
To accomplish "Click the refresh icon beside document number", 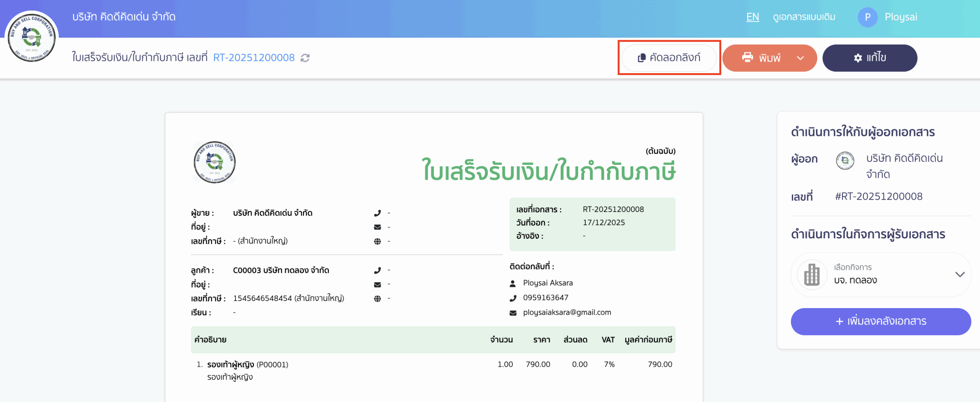I will pyautogui.click(x=304, y=58).
